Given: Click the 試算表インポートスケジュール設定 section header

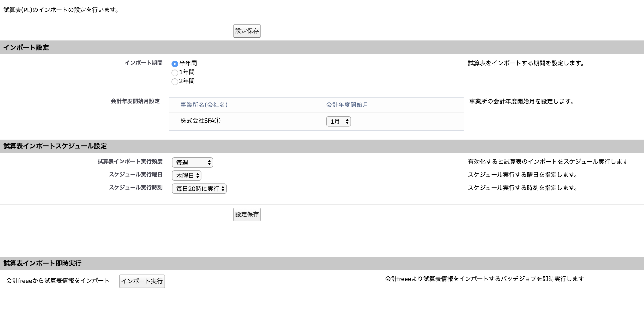Looking at the screenshot, I should point(55,146).
